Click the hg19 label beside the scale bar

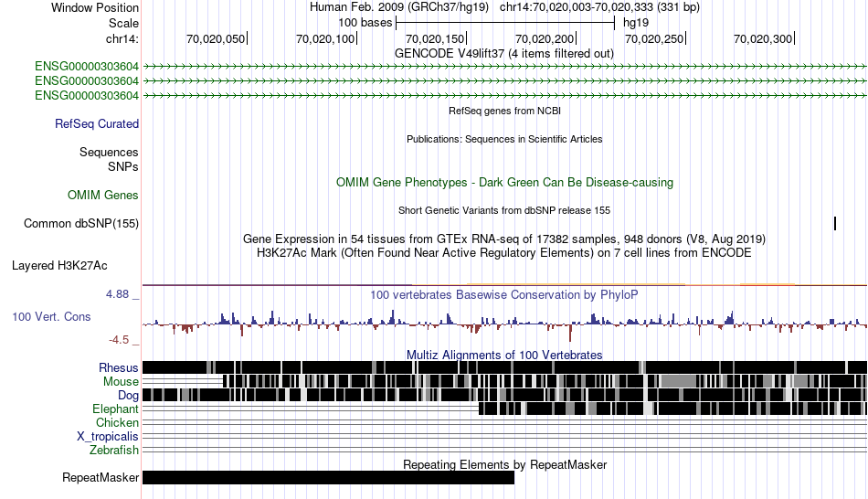tap(636, 23)
